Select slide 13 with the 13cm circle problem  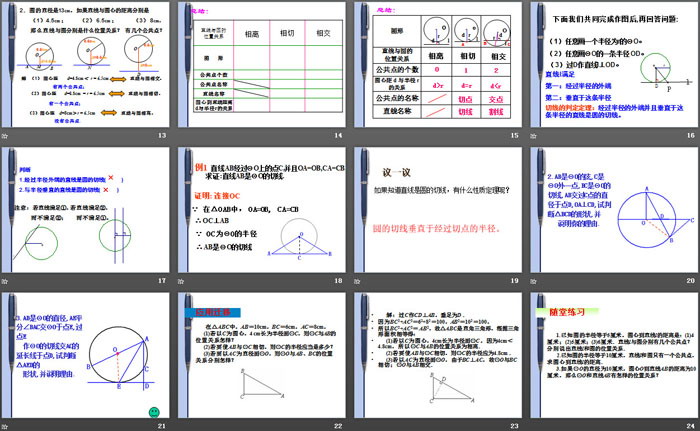point(85,65)
